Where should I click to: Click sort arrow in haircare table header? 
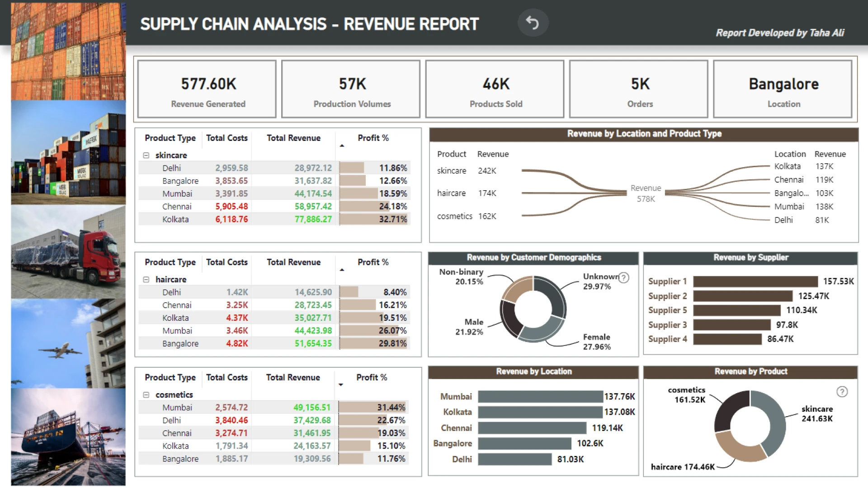[342, 270]
